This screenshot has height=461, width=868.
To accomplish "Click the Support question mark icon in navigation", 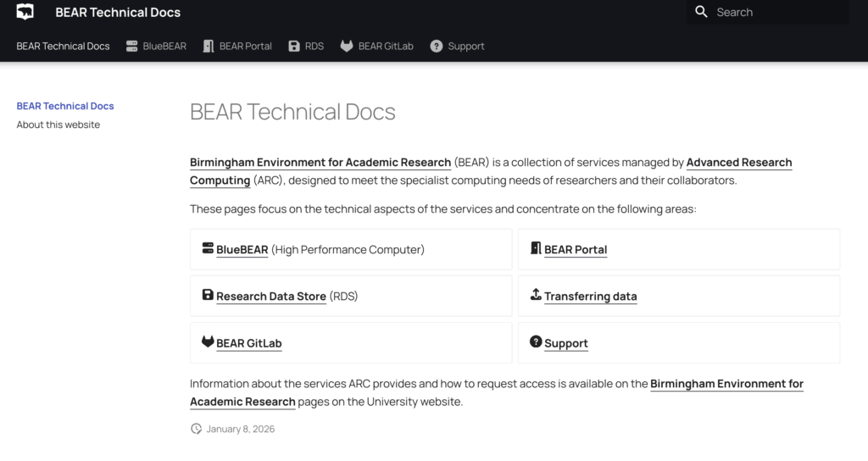I will point(437,46).
